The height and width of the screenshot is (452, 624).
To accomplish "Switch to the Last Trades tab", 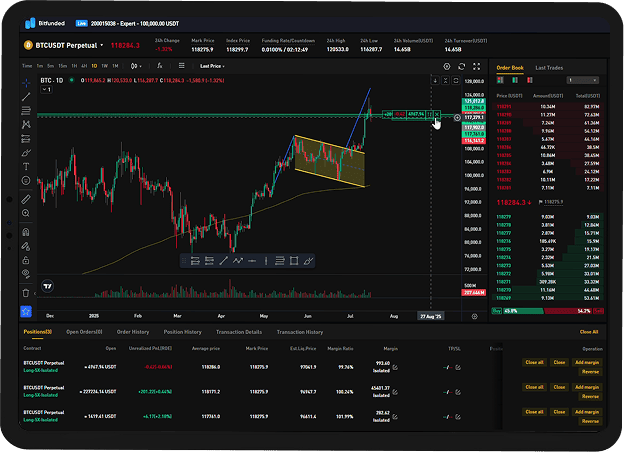I will pos(549,67).
